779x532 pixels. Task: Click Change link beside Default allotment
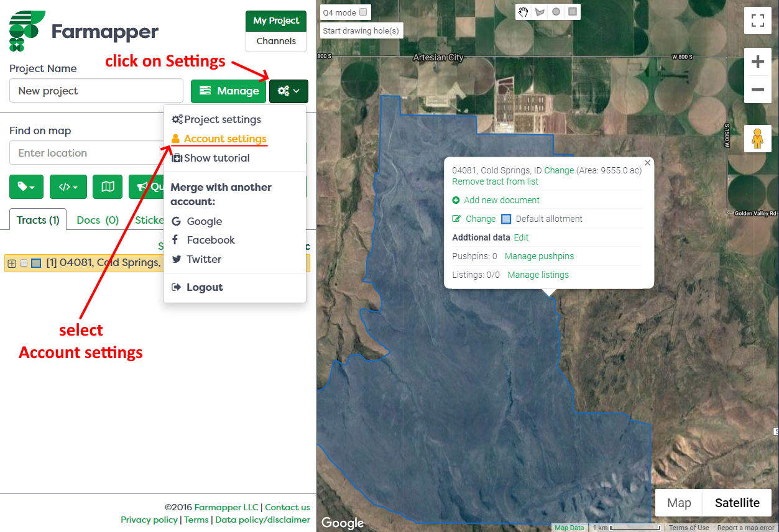(481, 219)
